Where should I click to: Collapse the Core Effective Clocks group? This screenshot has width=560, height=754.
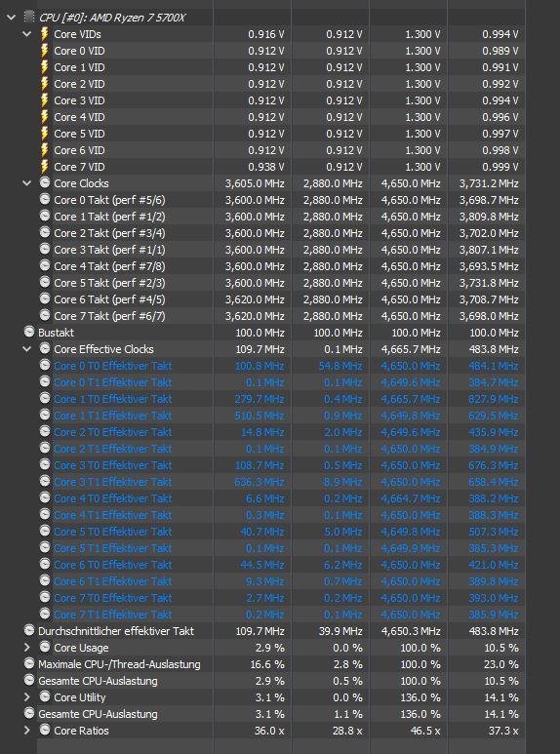[x=27, y=349]
